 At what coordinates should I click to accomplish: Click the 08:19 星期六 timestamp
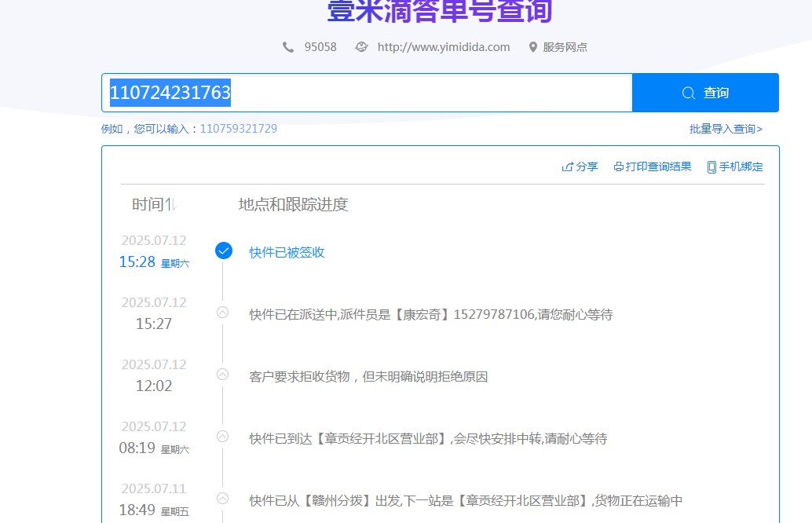[x=155, y=448]
